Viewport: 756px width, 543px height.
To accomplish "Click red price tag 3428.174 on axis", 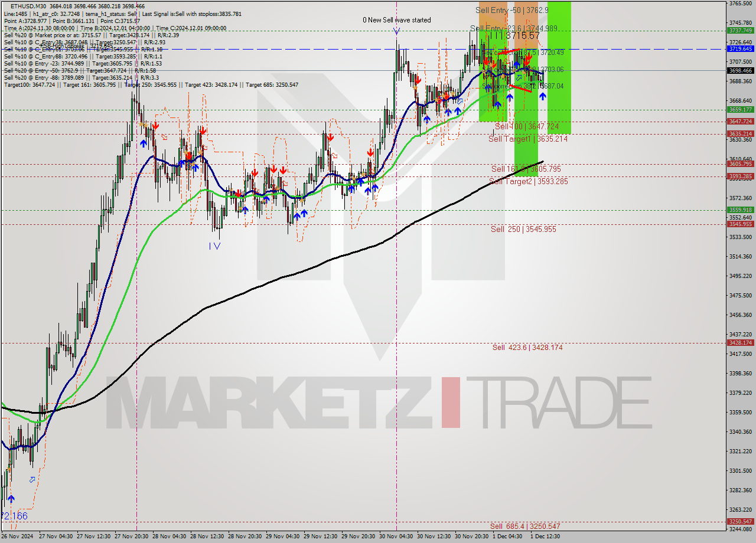I will 740,342.
